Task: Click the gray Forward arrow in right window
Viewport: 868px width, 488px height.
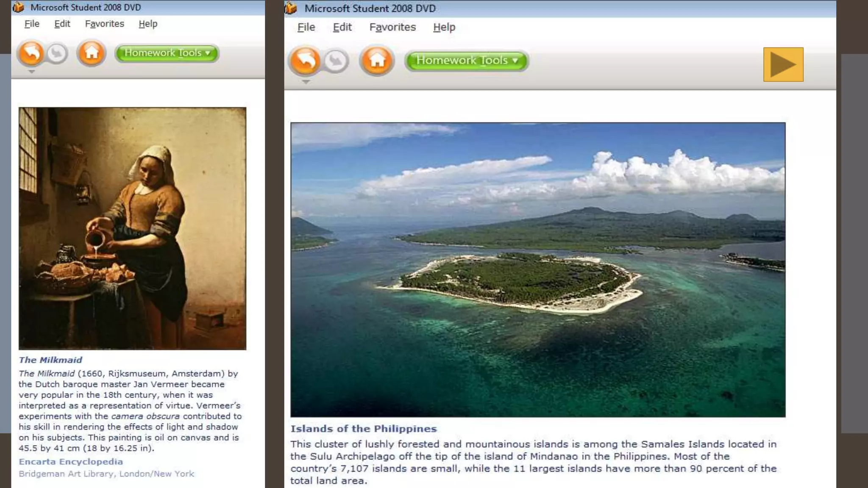Action: [336, 61]
